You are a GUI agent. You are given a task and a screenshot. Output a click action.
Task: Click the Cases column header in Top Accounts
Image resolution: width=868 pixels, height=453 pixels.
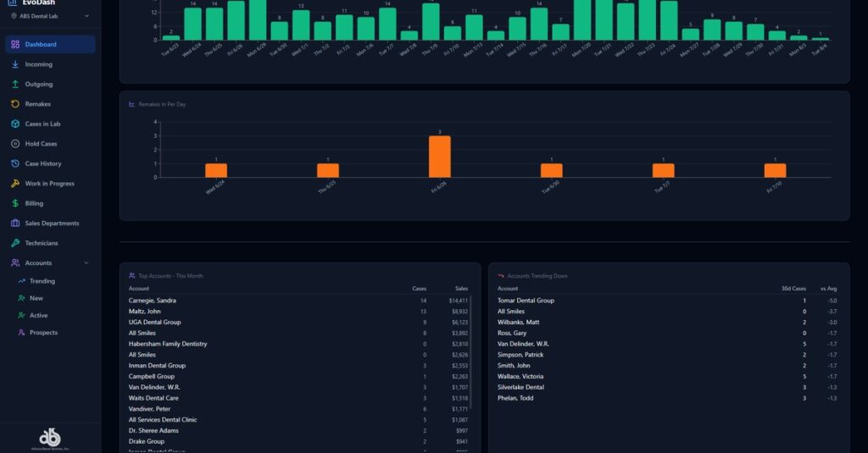[x=419, y=288]
